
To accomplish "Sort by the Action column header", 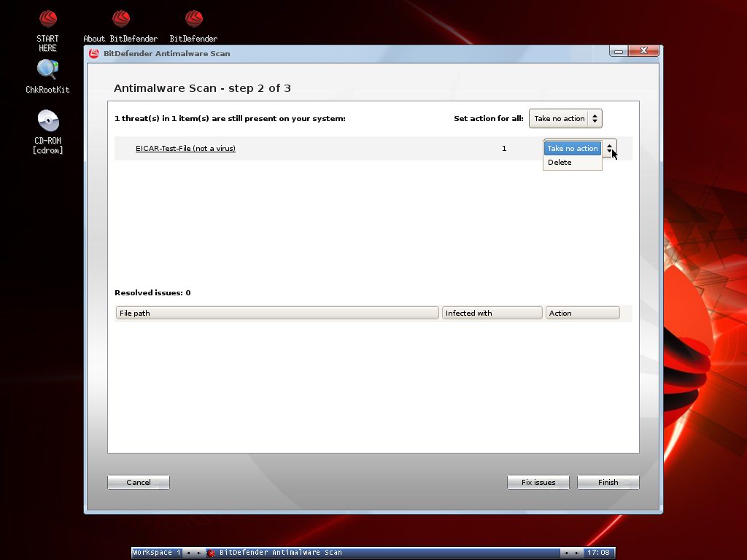I will click(582, 313).
